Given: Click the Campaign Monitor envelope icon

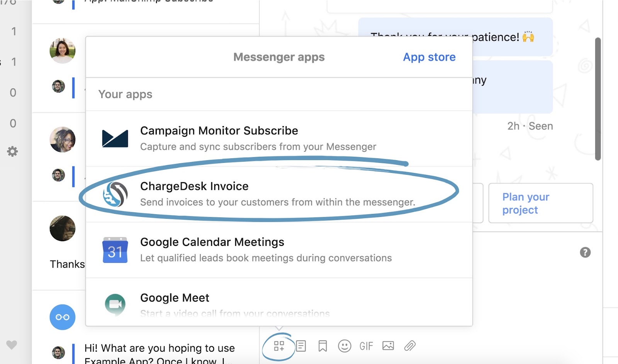Looking at the screenshot, I should [115, 139].
